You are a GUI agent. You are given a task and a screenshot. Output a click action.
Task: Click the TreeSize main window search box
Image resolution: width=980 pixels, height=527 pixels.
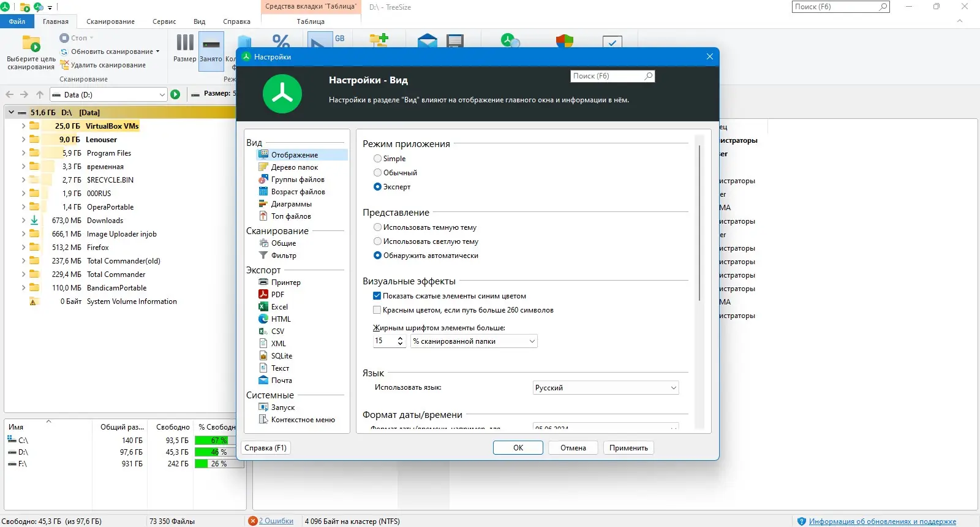point(840,7)
